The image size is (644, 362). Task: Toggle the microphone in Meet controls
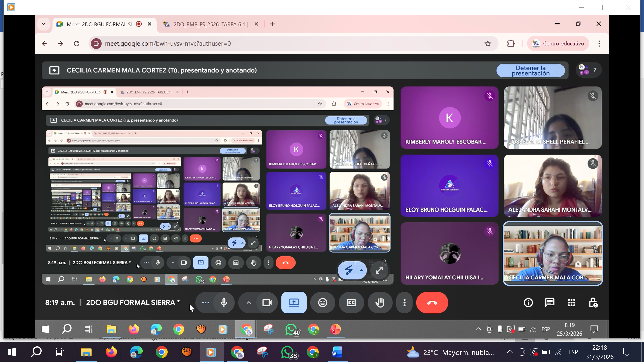click(x=224, y=303)
